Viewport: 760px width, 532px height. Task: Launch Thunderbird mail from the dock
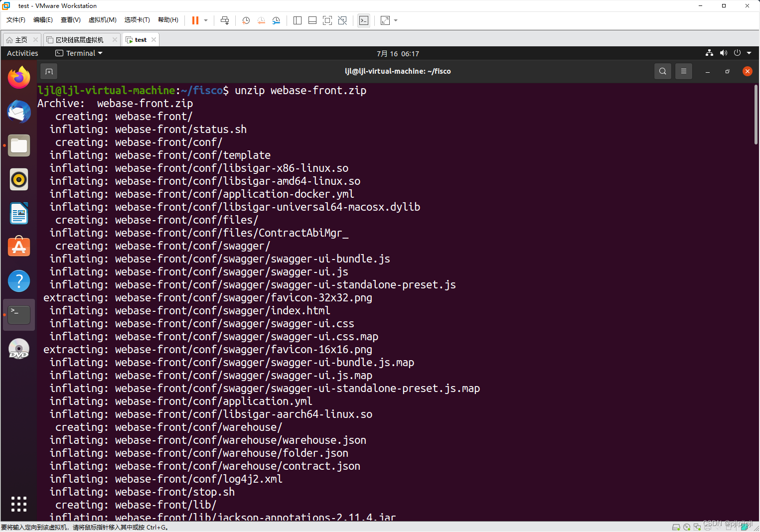[19, 112]
